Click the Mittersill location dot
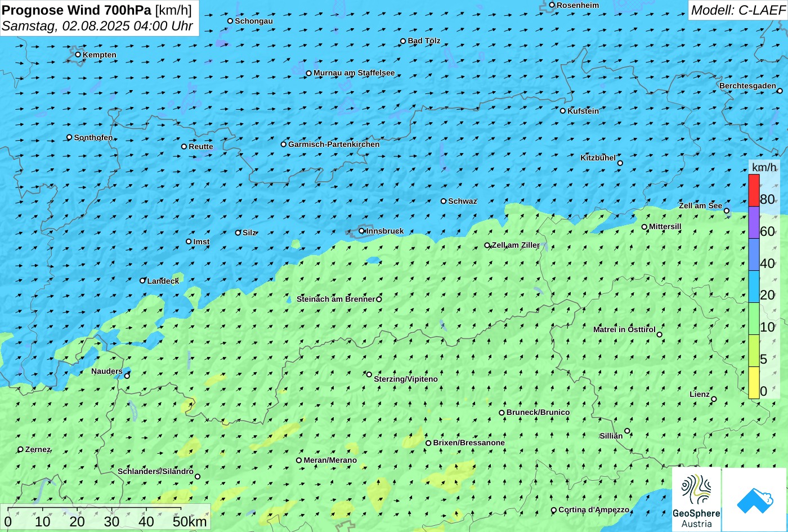The height and width of the screenshot is (532, 788). point(644,227)
